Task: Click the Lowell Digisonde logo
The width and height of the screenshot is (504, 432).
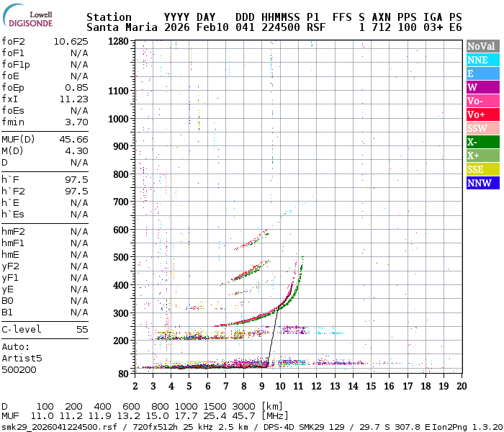Action: click(27, 16)
